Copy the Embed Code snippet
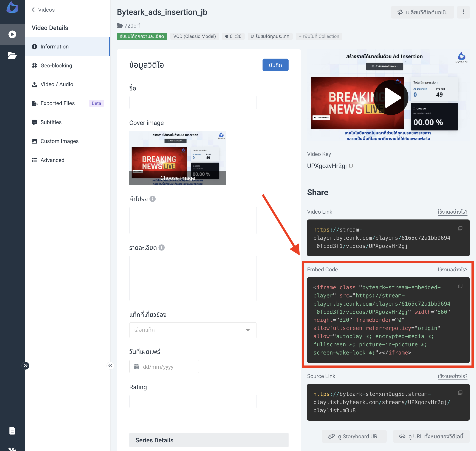Image resolution: width=476 pixels, height=451 pixels. (x=460, y=286)
